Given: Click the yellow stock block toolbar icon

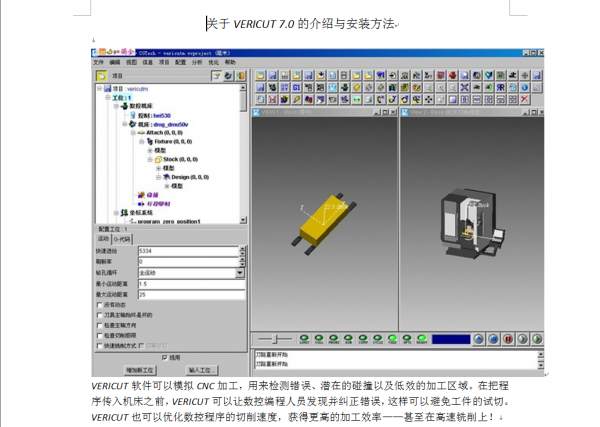Looking at the screenshot, I should (x=357, y=87).
